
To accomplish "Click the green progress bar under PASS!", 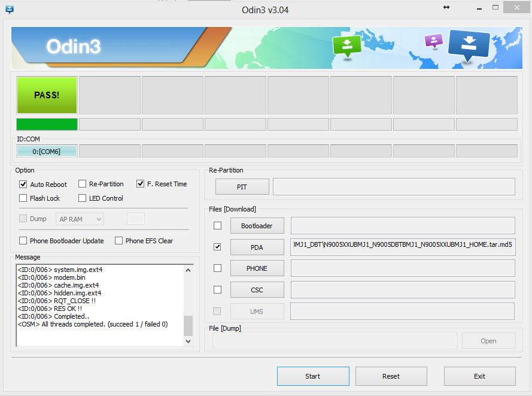I will pyautogui.click(x=47, y=124).
